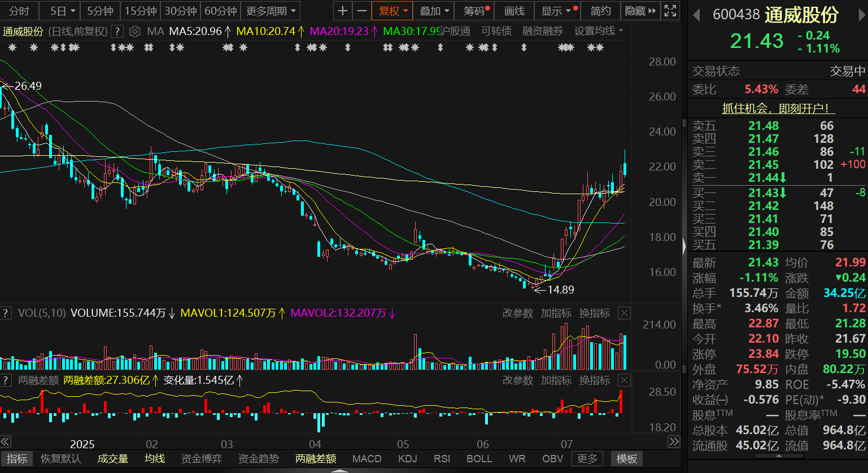
Task: Hide the side panel using 隐藏 button
Action: pos(640,11)
